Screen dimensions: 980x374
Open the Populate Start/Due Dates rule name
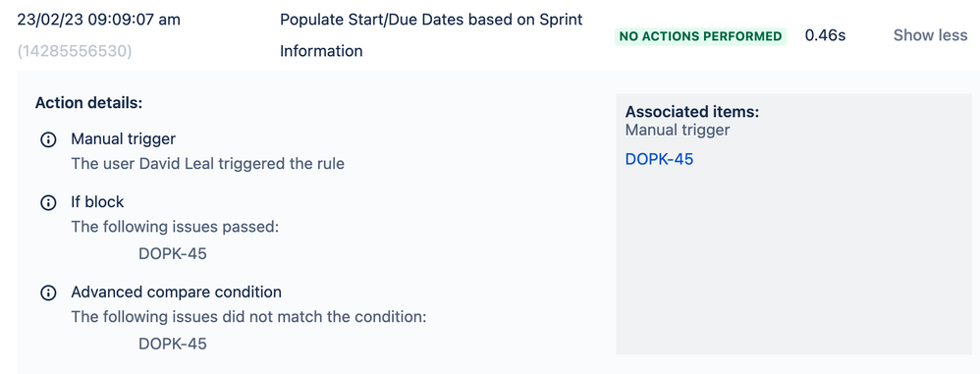(431, 35)
